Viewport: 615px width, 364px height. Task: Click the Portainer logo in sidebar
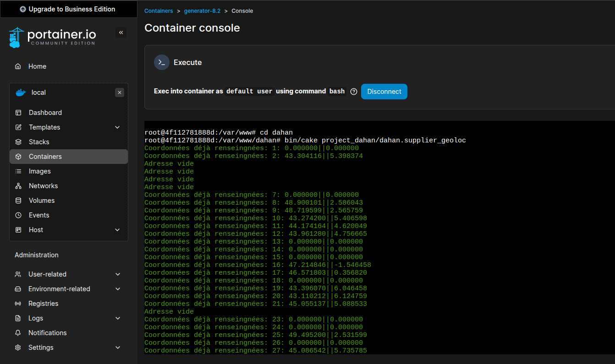point(52,38)
